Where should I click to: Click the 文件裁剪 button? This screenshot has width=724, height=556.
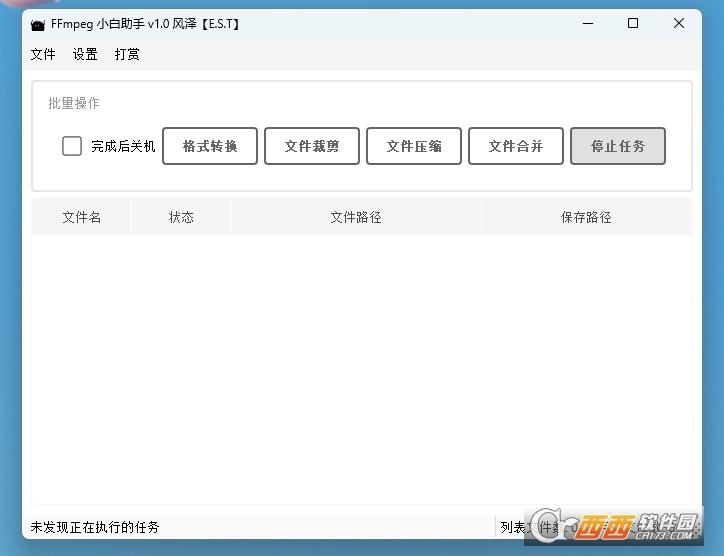312,146
